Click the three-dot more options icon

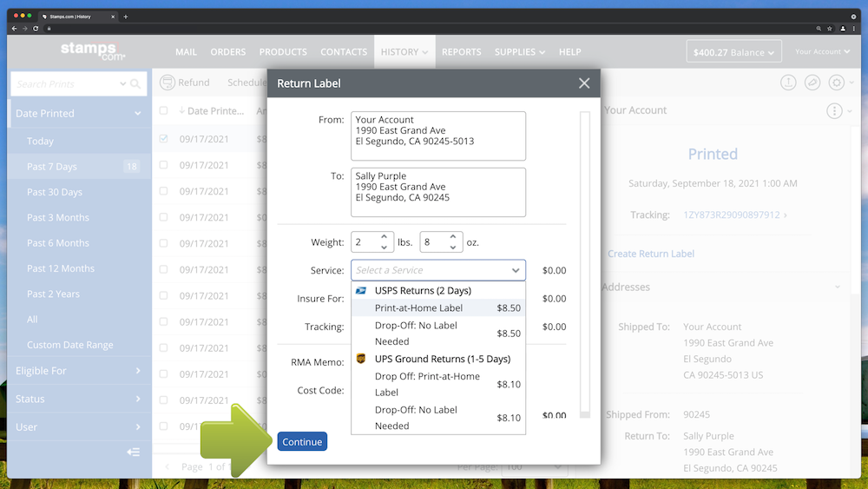pyautogui.click(x=834, y=110)
